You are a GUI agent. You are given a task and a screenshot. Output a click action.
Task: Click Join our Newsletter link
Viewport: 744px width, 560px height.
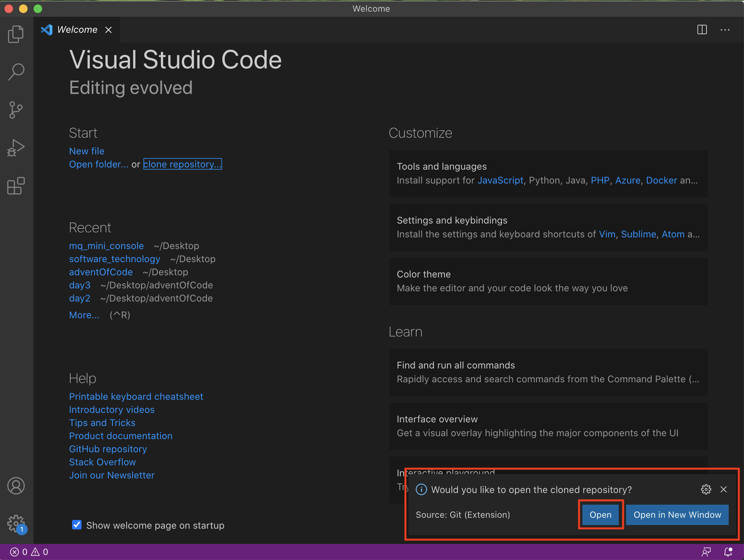(112, 475)
